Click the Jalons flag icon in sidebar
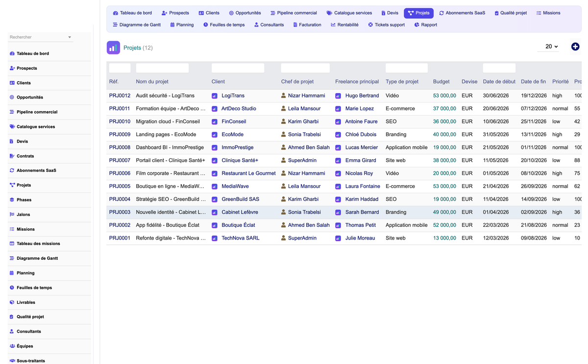This screenshot has width=588, height=364. click(x=12, y=215)
